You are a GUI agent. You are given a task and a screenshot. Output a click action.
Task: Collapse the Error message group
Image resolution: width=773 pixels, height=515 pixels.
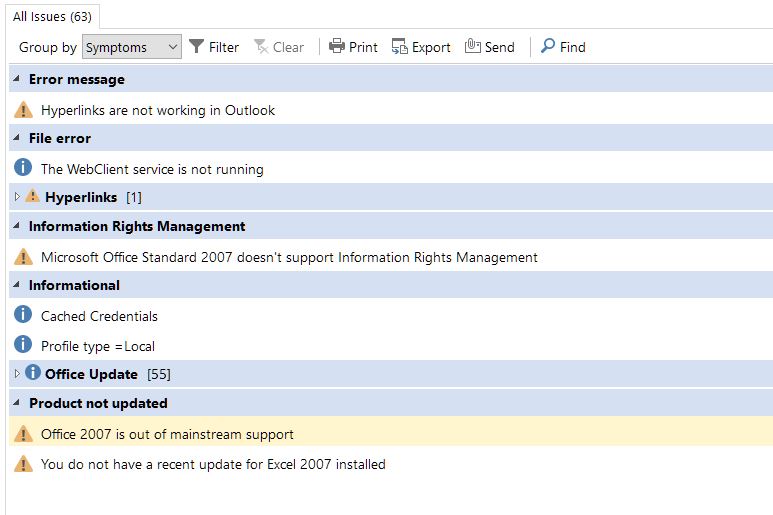[17, 78]
